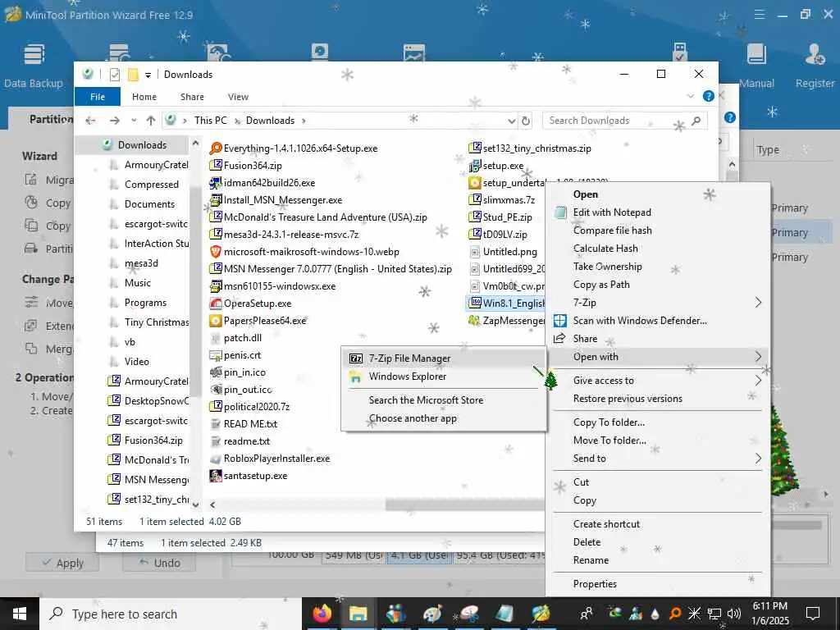
Task: Go up one folder level arrow
Action: click(151, 121)
